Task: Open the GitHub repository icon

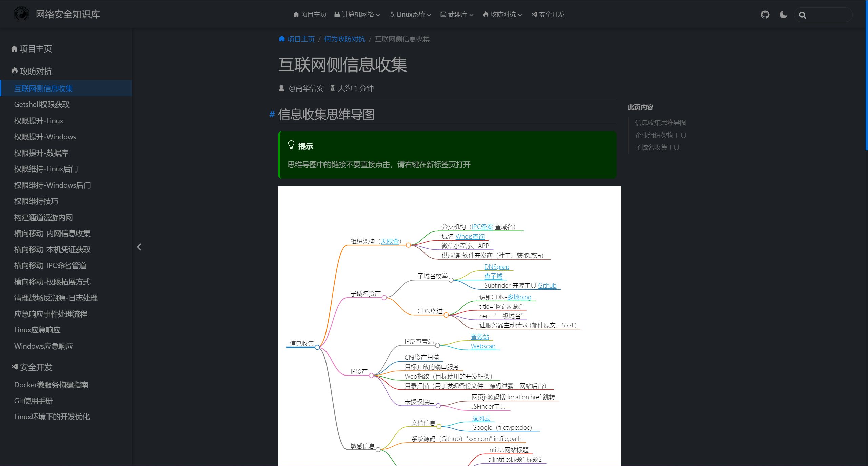Action: point(765,15)
